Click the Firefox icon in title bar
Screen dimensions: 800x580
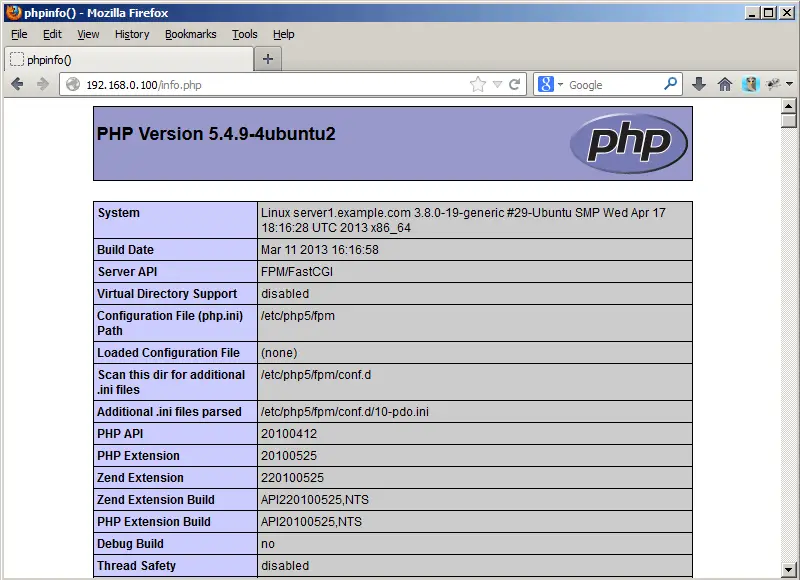(x=14, y=12)
